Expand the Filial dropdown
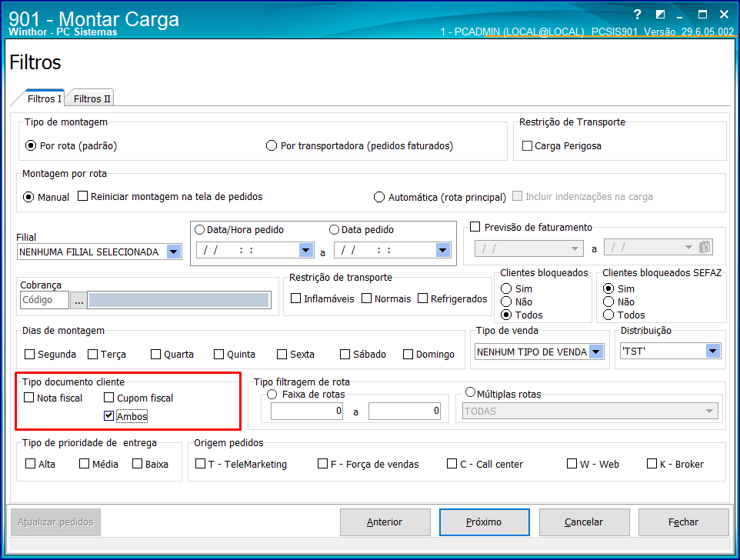Screen dimensions: 740x560 coord(174,252)
